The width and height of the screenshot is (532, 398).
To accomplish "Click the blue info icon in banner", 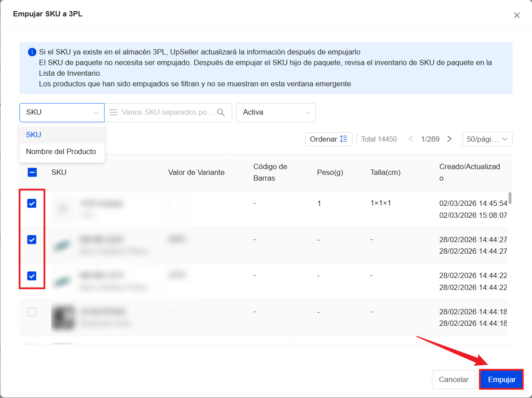I will click(32, 52).
